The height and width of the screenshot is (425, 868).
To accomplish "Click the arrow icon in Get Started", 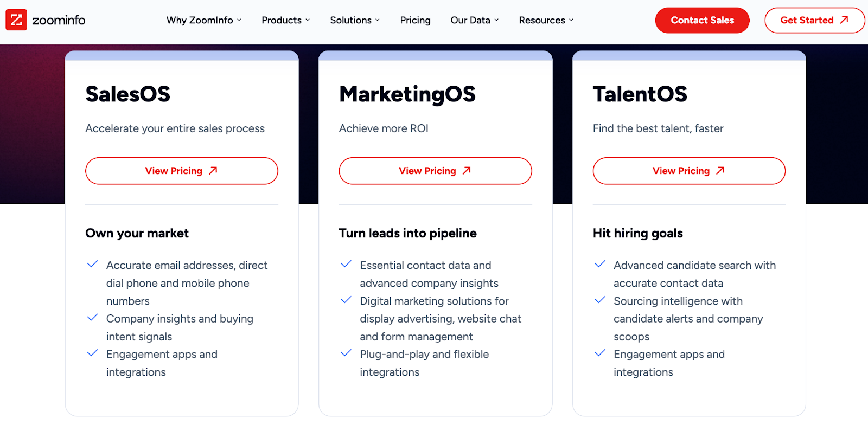I will tap(844, 20).
